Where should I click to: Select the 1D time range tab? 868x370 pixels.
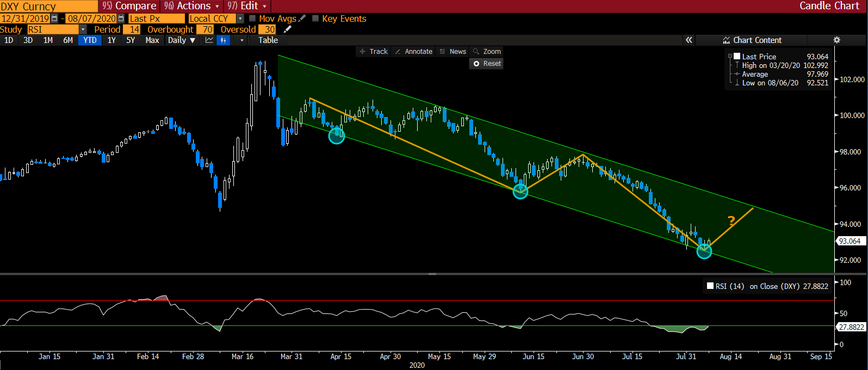click(9, 40)
